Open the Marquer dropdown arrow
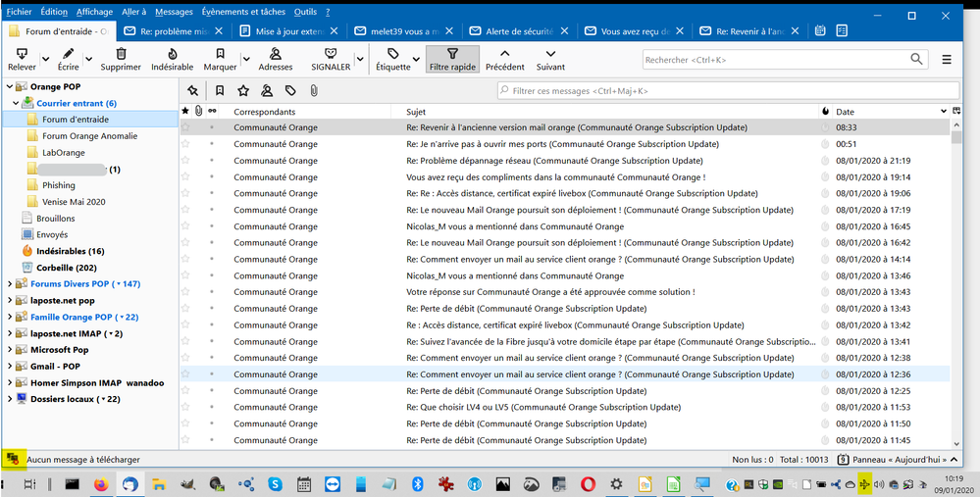This screenshot has height=497, width=980. click(244, 59)
